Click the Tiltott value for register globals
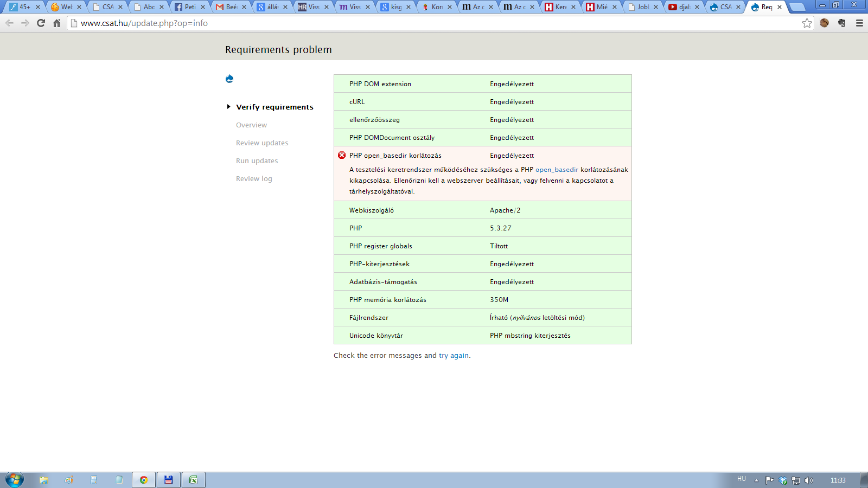868x488 pixels. point(499,246)
